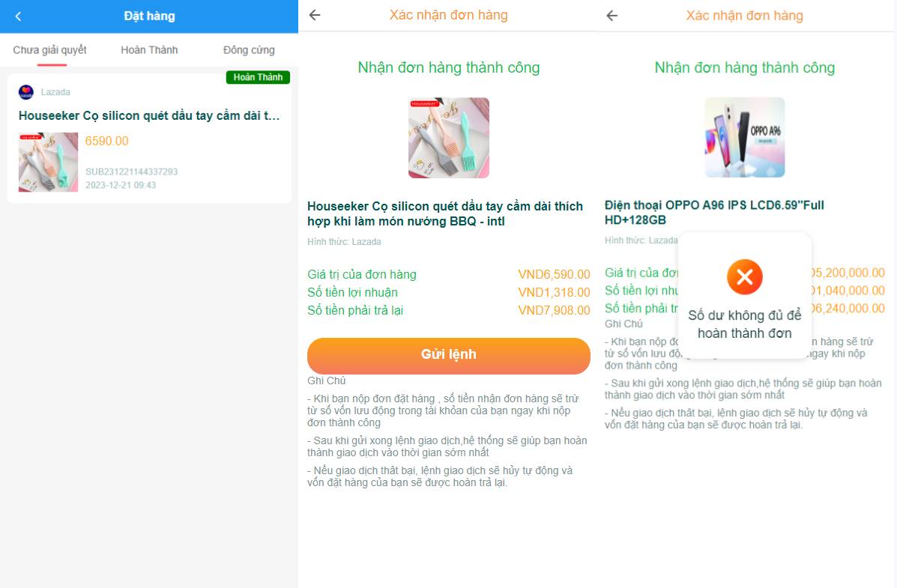Tap back arrow on middle confirmation screen

[x=315, y=16]
